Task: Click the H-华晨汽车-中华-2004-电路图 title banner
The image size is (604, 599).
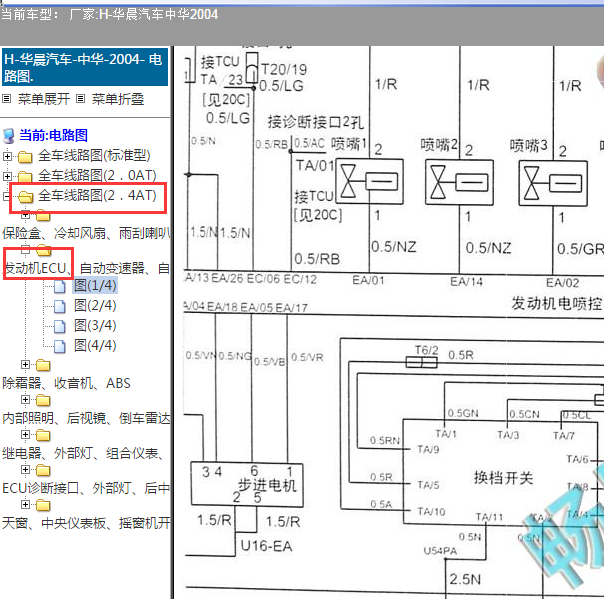Action: coord(85,67)
